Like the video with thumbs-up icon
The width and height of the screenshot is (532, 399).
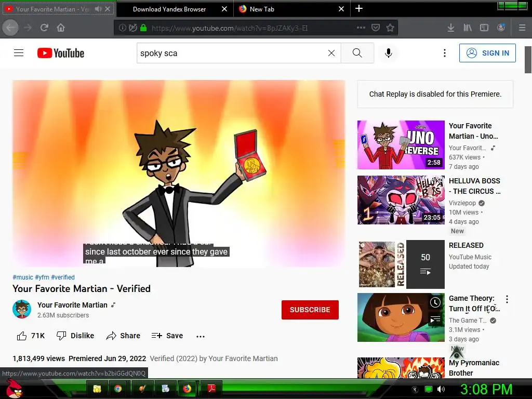[22, 336]
